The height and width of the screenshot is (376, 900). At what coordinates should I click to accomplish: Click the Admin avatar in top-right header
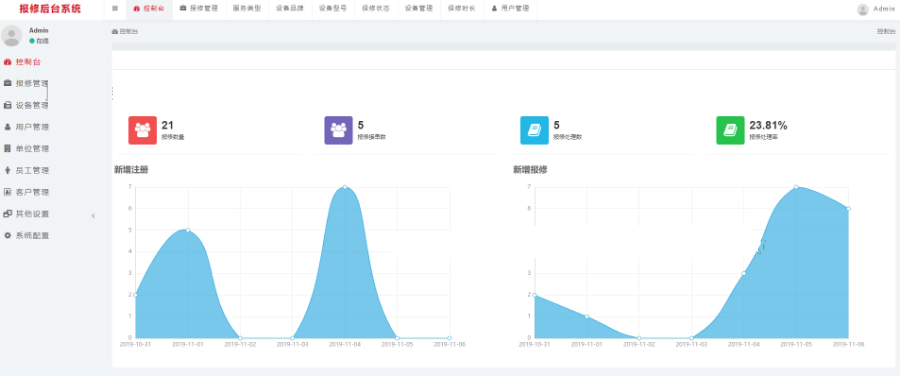click(x=863, y=9)
